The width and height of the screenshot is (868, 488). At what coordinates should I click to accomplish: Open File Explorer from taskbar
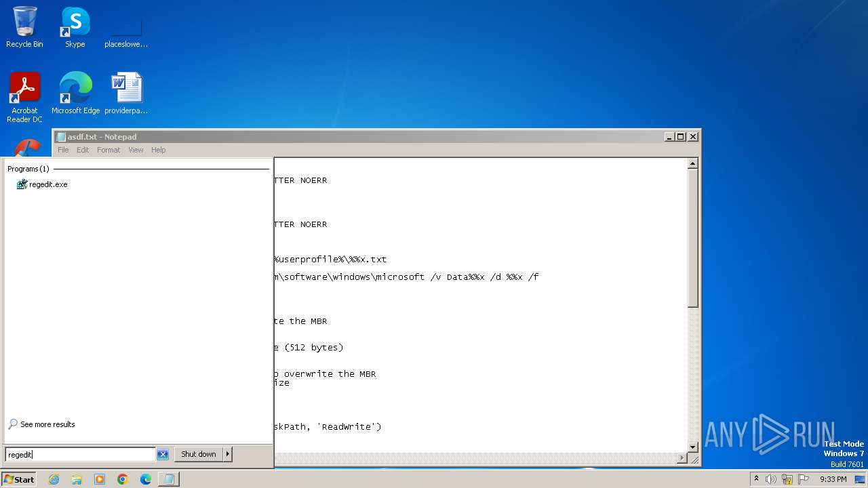(x=77, y=479)
